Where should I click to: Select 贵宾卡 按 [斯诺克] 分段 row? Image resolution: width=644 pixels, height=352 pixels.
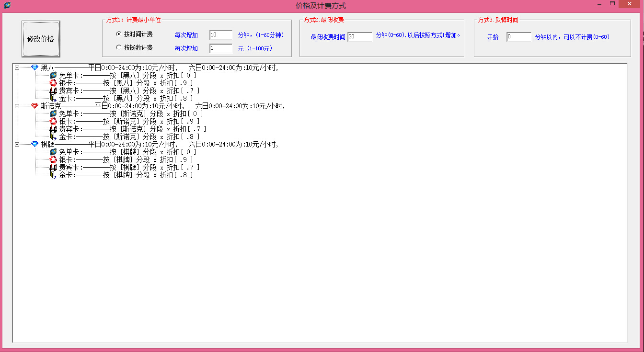pyautogui.click(x=133, y=129)
